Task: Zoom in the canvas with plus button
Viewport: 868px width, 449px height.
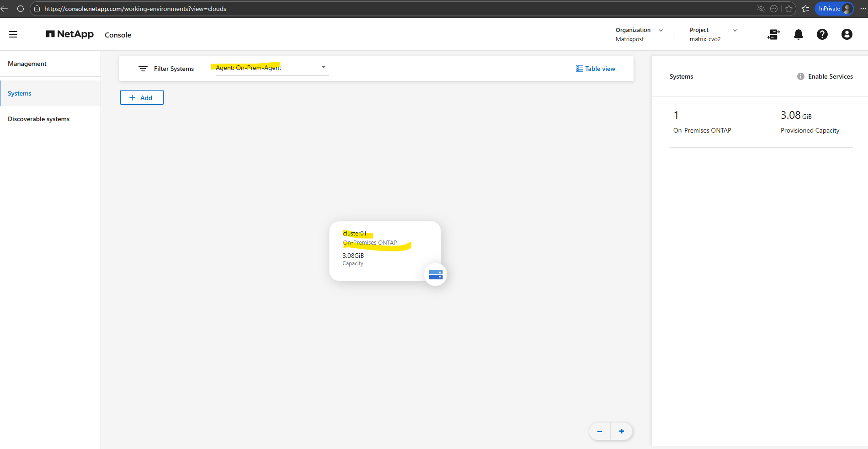Action: tap(621, 431)
